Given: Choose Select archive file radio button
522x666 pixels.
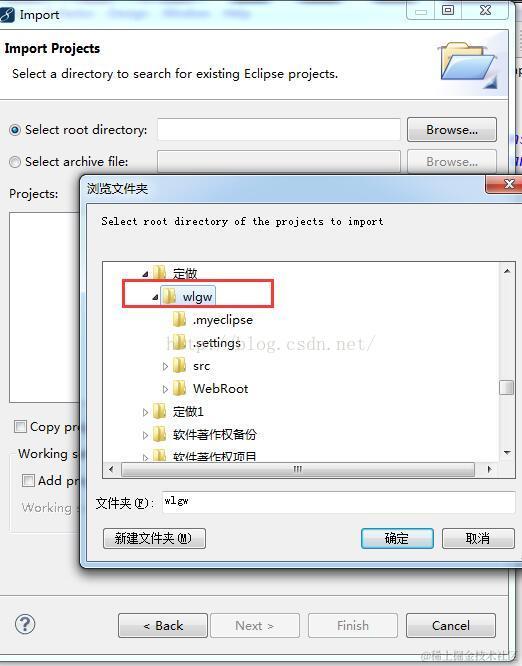Looking at the screenshot, I should pyautogui.click(x=15, y=162).
